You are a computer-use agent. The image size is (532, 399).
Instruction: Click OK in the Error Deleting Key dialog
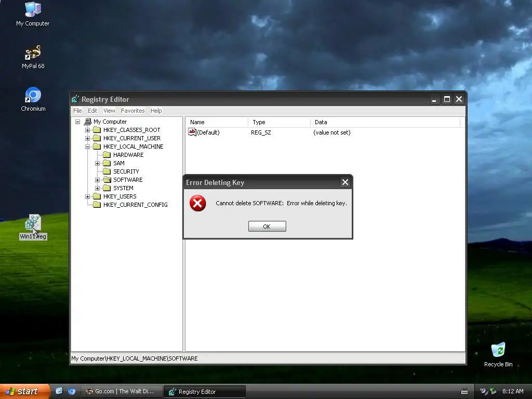click(267, 227)
